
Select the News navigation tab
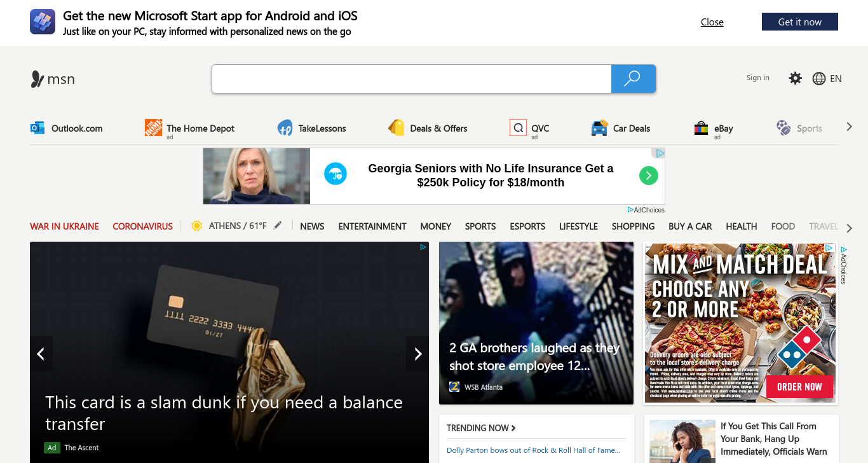(x=312, y=226)
